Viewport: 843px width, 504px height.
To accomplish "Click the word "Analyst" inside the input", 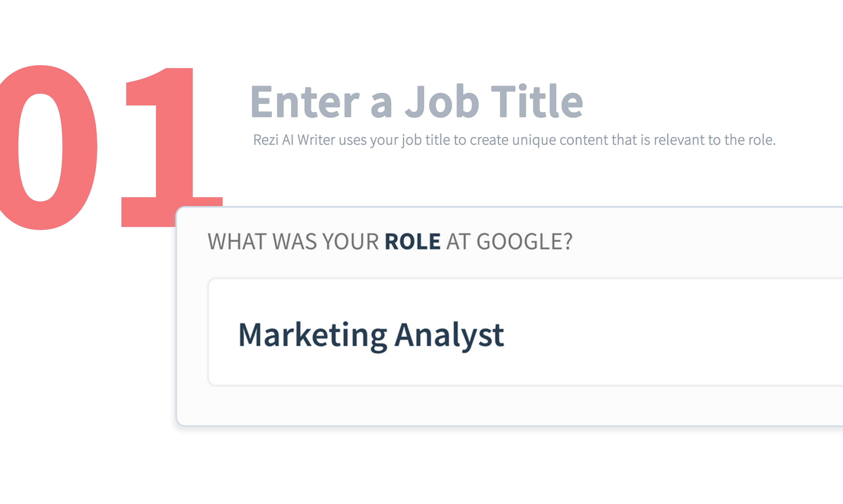I will 449,336.
